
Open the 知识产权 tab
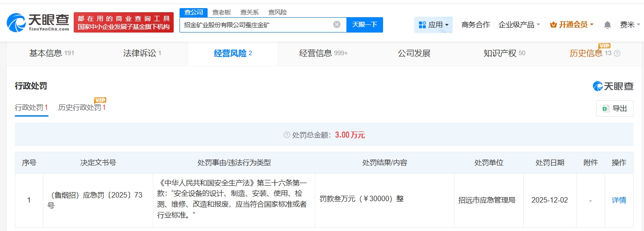coord(504,53)
